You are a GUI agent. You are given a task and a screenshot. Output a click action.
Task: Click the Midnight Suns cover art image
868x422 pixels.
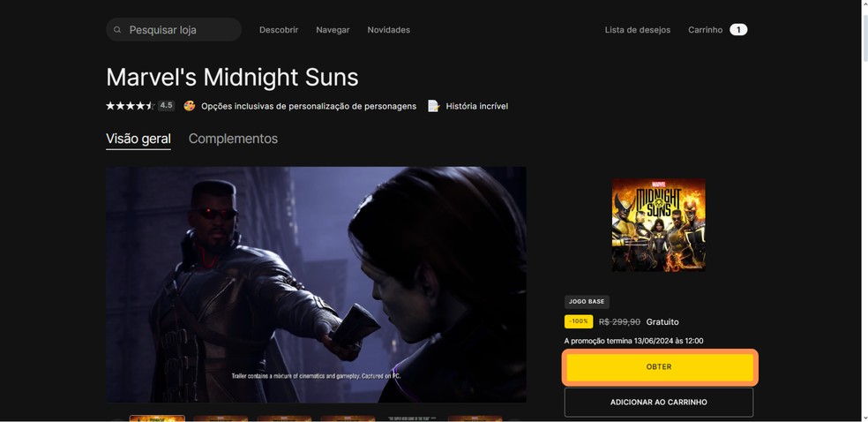coord(659,225)
